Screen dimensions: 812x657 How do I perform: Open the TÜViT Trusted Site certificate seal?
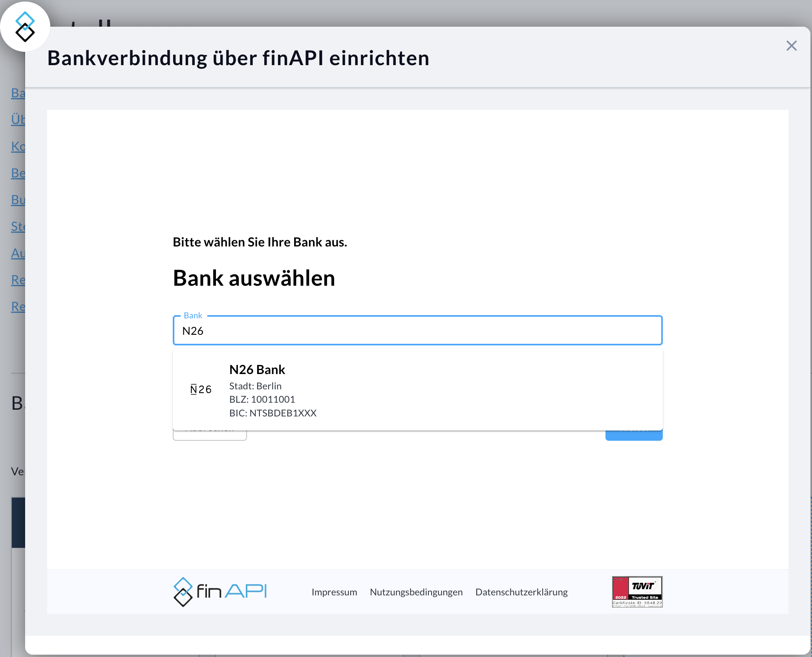(x=637, y=591)
